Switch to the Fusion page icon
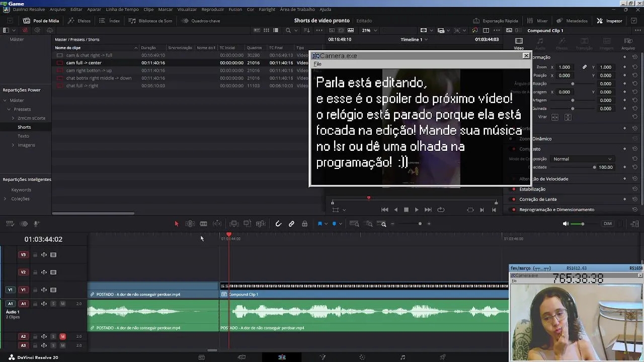 click(x=323, y=357)
